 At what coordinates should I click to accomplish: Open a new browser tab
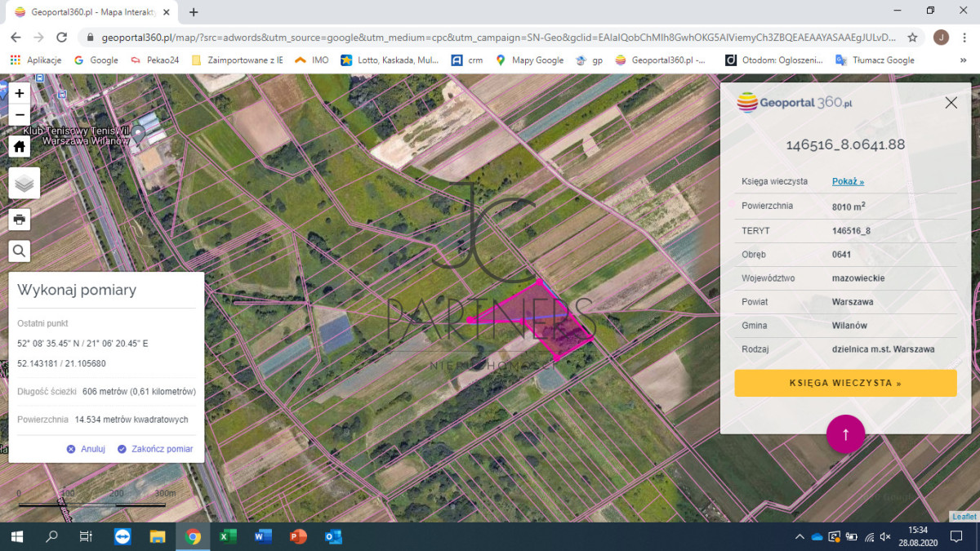194,12
